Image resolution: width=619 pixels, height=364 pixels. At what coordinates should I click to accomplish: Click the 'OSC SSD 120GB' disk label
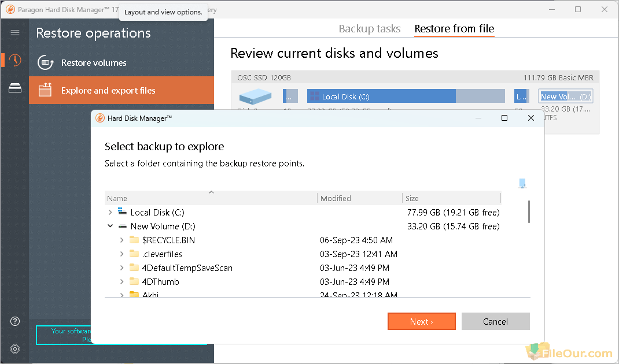coord(264,77)
